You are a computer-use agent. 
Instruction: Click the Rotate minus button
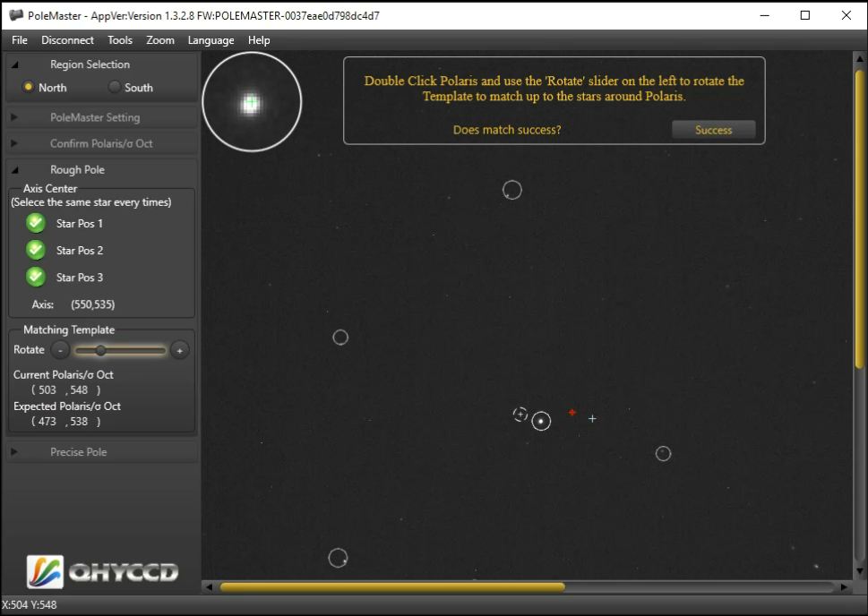point(59,350)
